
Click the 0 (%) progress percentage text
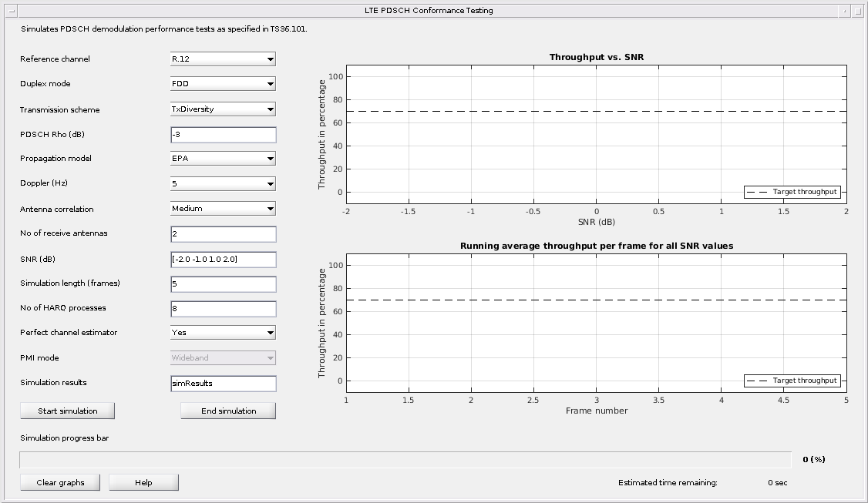pyautogui.click(x=814, y=459)
